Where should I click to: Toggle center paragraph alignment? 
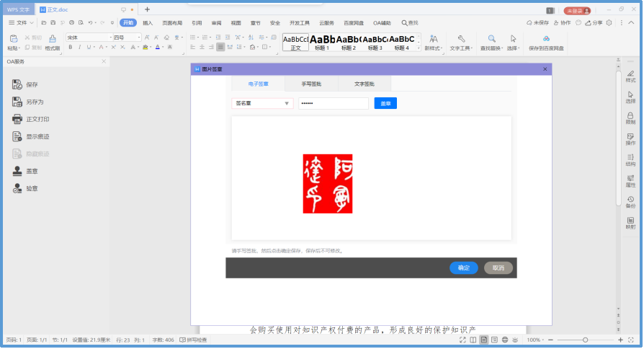point(202,48)
